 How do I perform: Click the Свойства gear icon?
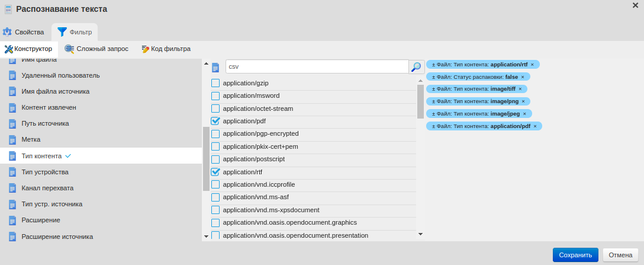click(x=7, y=32)
